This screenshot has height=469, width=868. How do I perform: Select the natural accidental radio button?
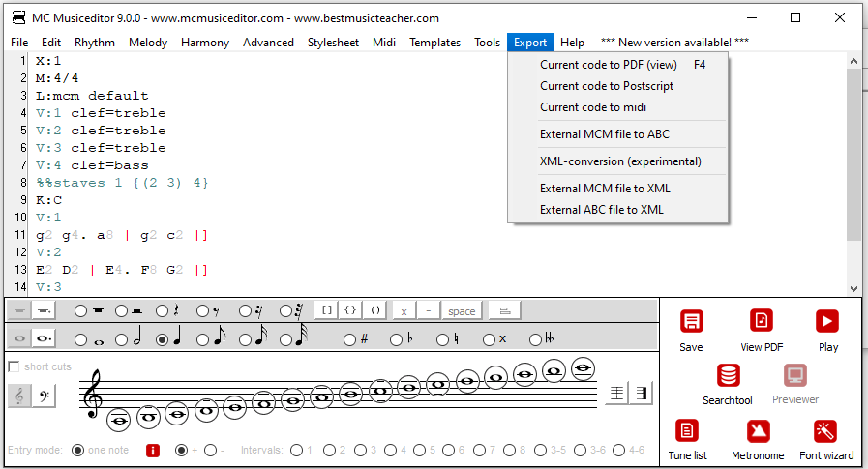[442, 339]
